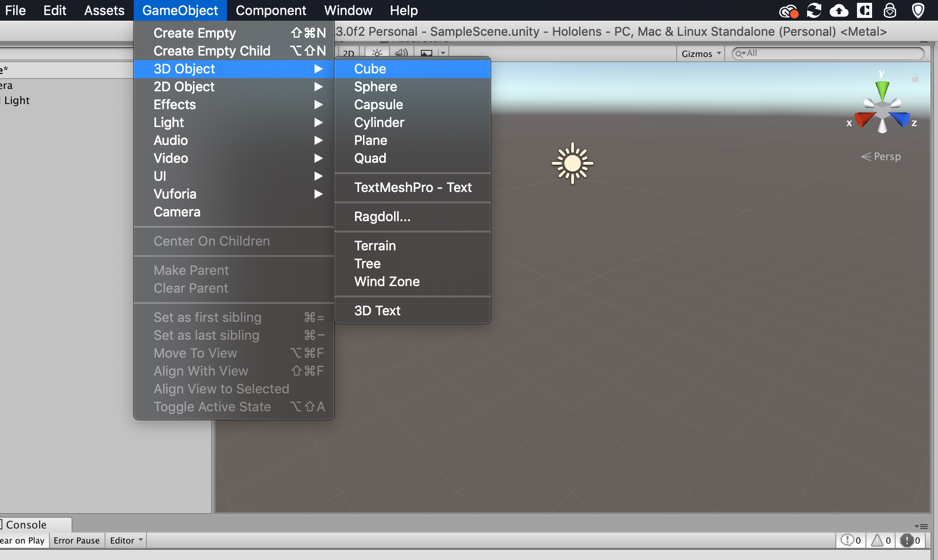Click the error counter in console bar
The width and height of the screenshot is (938, 560).
[911, 540]
